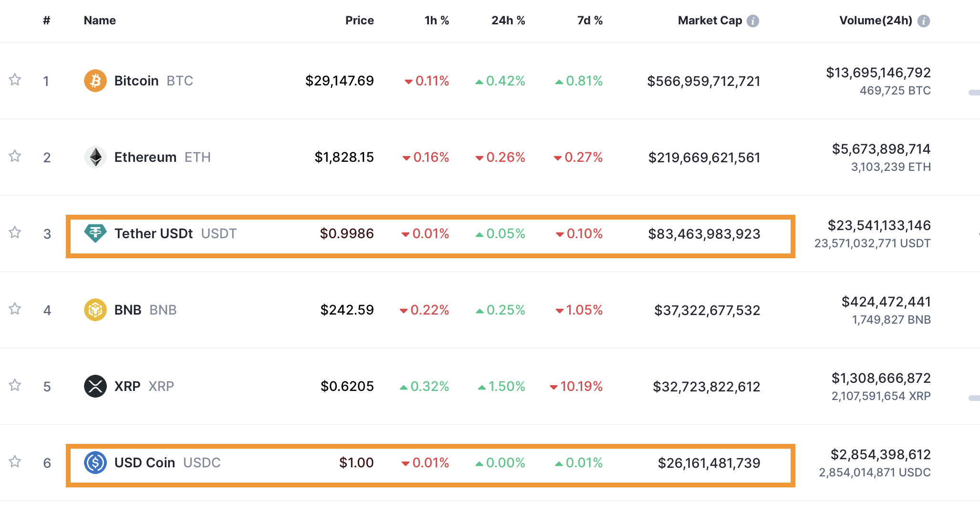Click the Tether USDt logo icon
The height and width of the screenshot is (506, 980).
coord(95,233)
